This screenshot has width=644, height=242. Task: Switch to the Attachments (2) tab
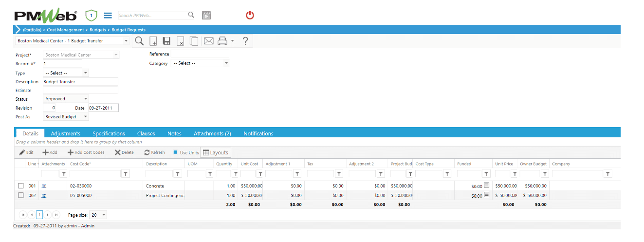pos(212,133)
